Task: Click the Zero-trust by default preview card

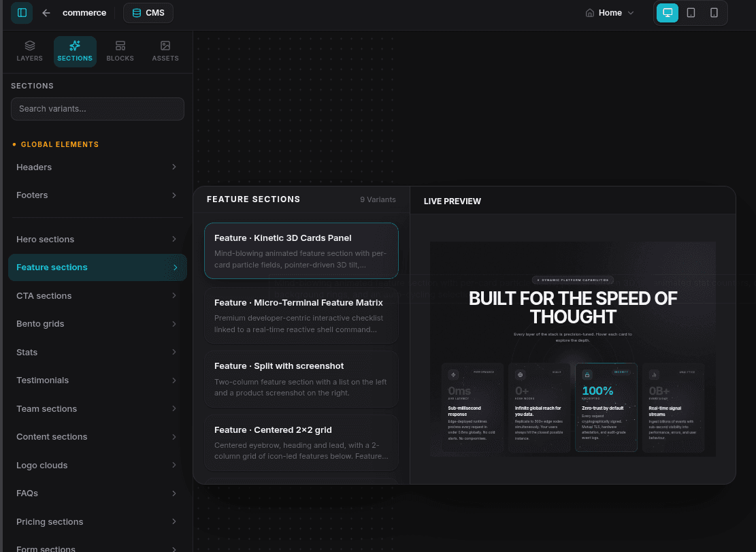Action: click(x=606, y=408)
